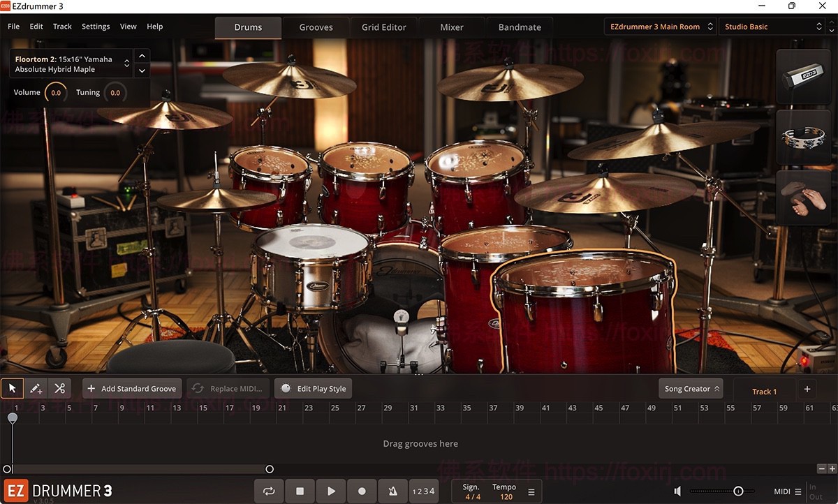Mute audio with the speaker icon

[x=677, y=491]
